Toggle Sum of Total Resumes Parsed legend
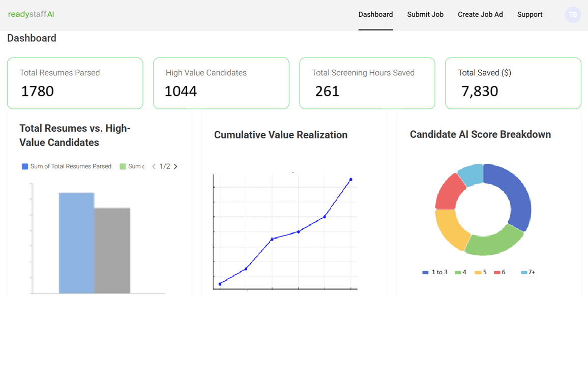 click(66, 166)
